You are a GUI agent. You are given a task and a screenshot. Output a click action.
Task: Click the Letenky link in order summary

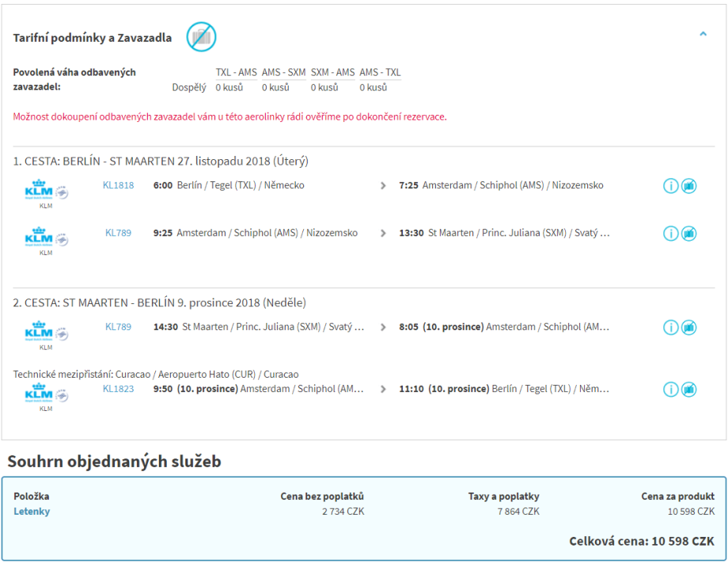click(32, 512)
